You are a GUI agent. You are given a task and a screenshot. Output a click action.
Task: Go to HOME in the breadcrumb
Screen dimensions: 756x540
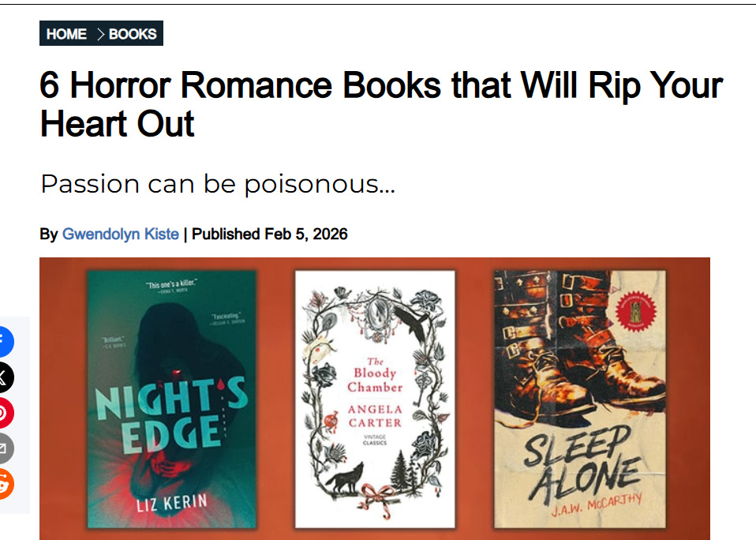coord(66,34)
